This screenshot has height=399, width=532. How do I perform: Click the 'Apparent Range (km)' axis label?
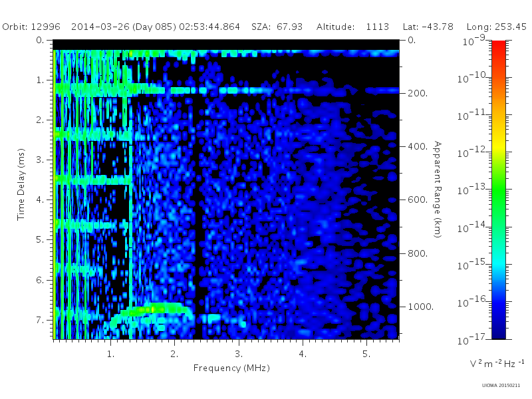(438, 190)
